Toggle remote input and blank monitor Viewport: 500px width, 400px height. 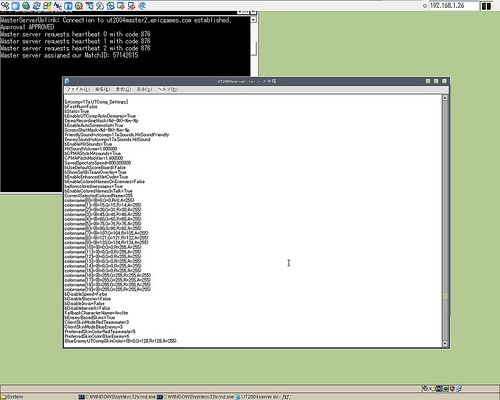pyautogui.click(x=100, y=6)
